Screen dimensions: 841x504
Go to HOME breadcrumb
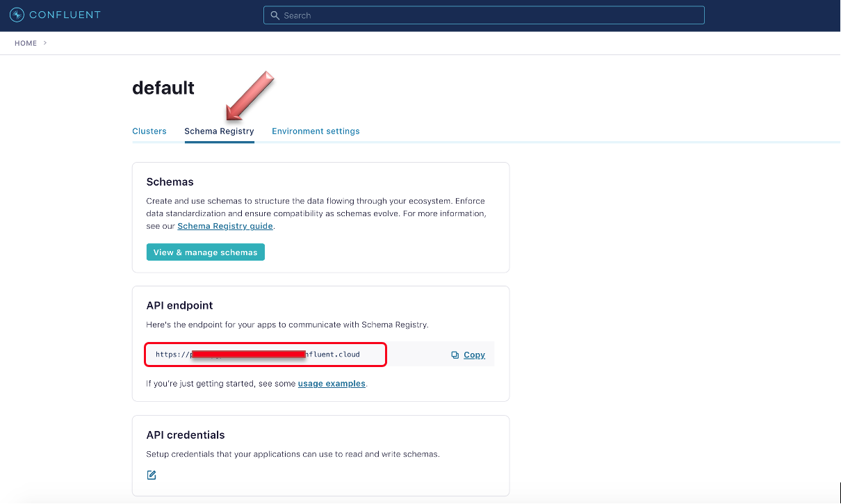26,43
